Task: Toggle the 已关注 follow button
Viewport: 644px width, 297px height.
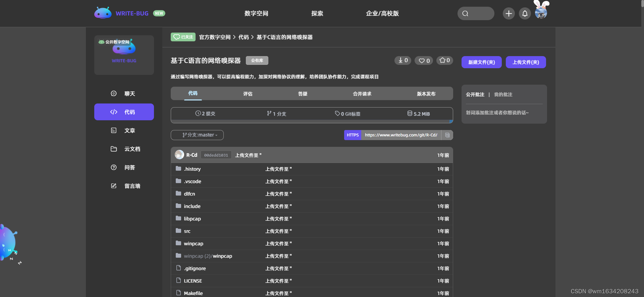Action: tap(183, 37)
